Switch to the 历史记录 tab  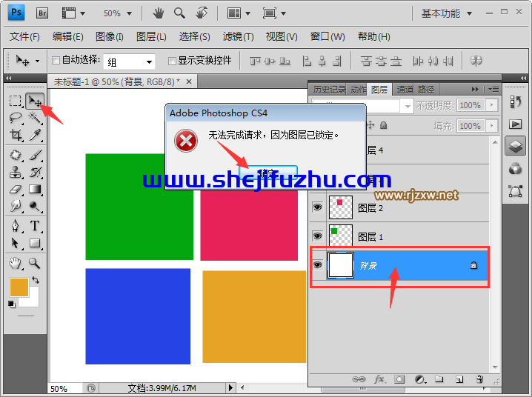[x=329, y=90]
